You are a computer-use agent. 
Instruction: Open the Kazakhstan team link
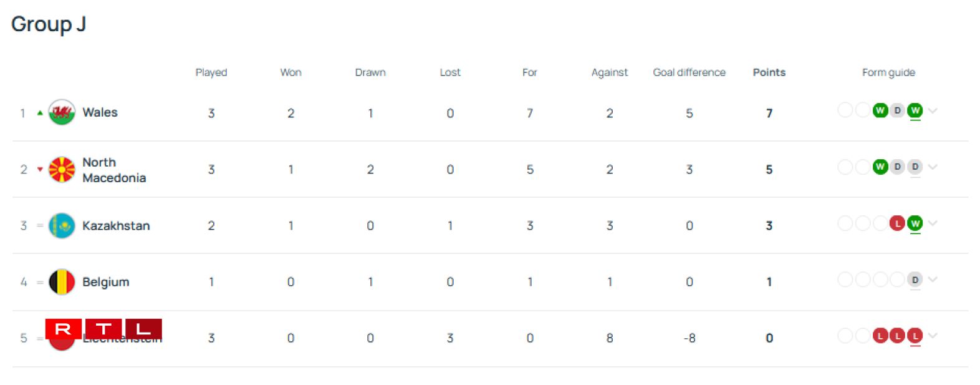click(116, 225)
